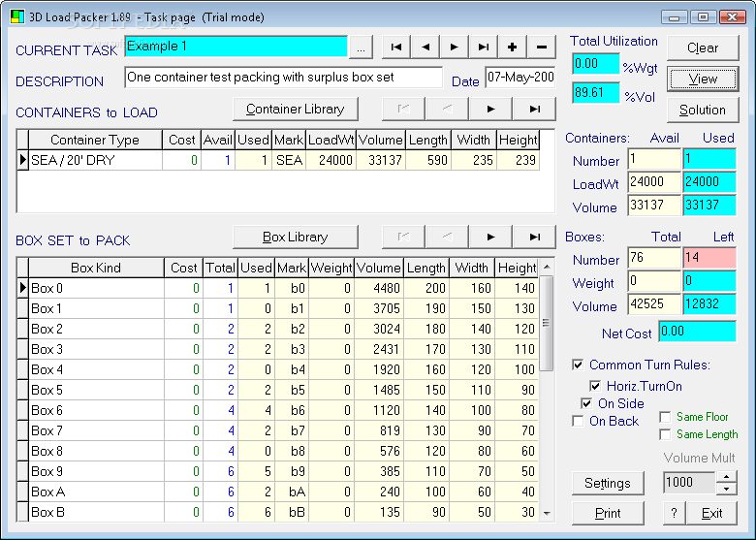Click boxes Total Number value 76
Screen dimensions: 756x540
pos(654,258)
